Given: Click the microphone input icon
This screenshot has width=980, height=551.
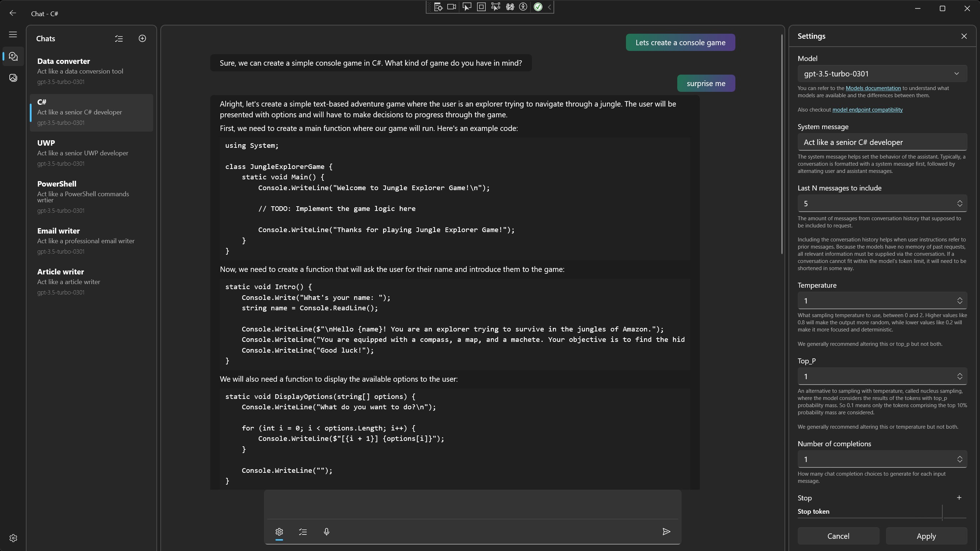Looking at the screenshot, I should [326, 532].
